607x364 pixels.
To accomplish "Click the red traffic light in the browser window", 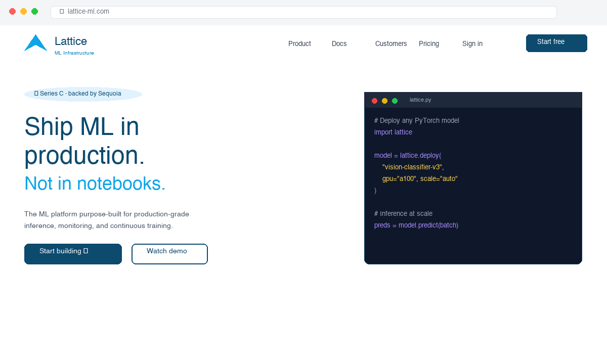I will coord(13,12).
